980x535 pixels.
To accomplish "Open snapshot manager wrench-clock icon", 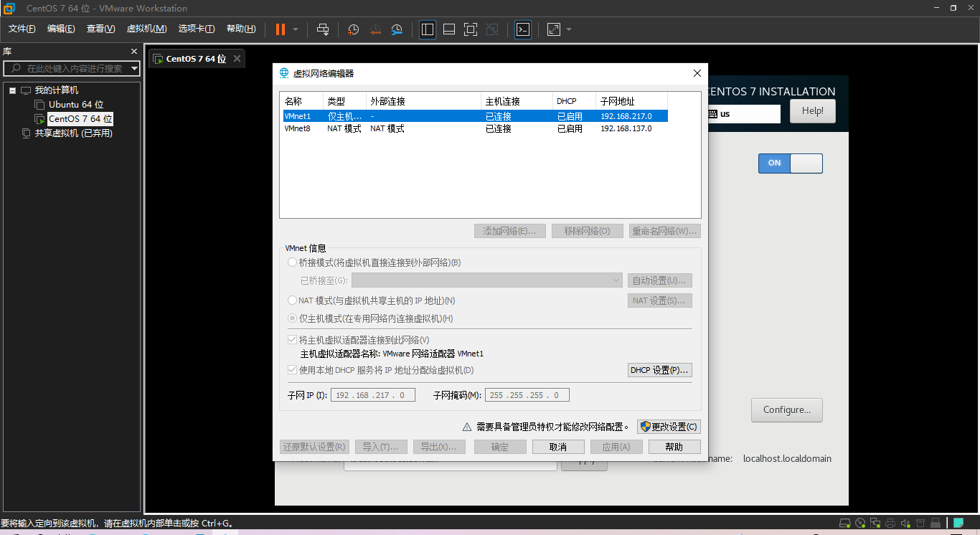I will coord(397,29).
